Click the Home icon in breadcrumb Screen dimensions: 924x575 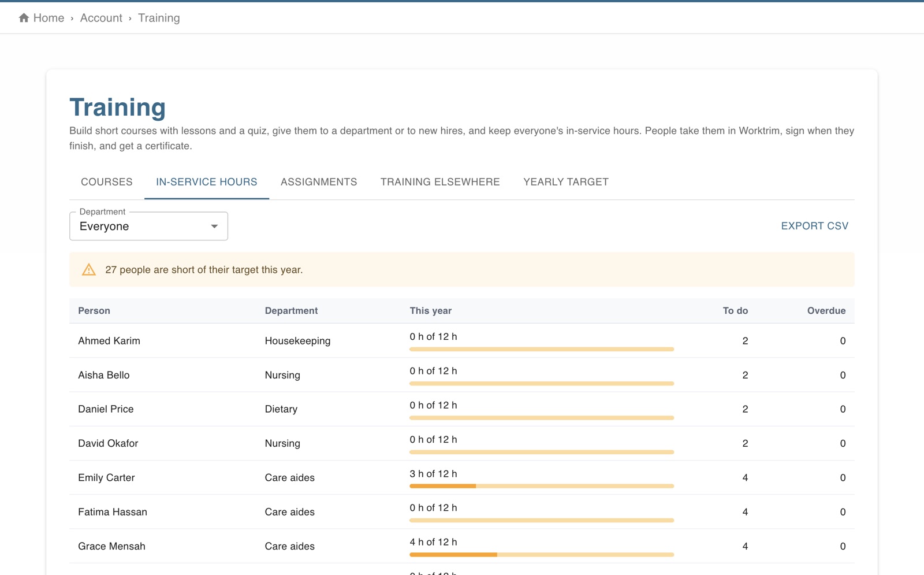24,18
